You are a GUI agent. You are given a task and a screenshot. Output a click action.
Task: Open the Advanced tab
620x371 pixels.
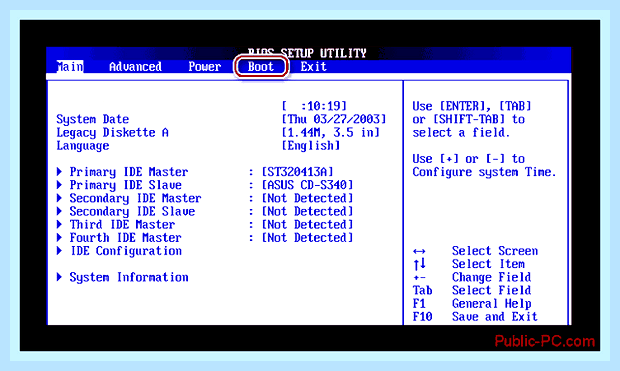pyautogui.click(x=135, y=66)
